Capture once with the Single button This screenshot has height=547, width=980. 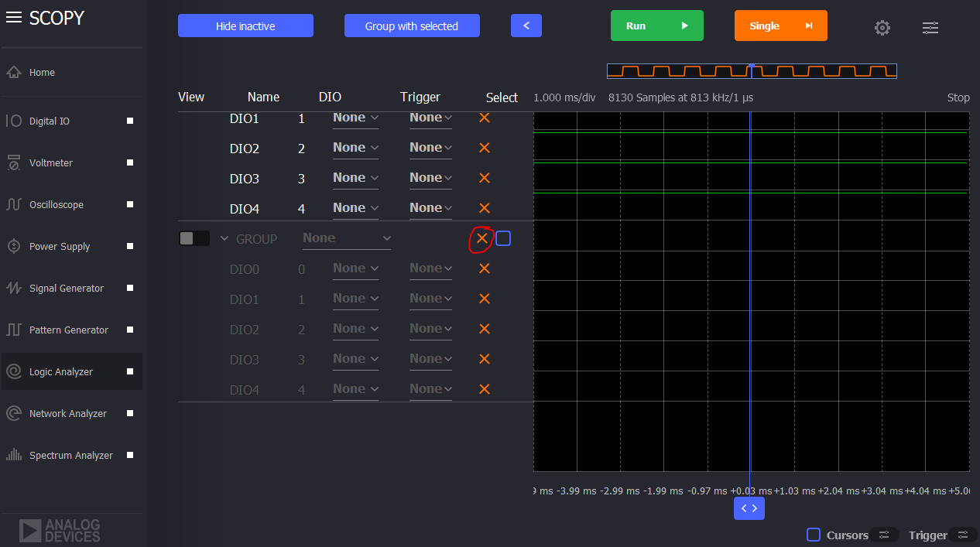[x=781, y=26]
